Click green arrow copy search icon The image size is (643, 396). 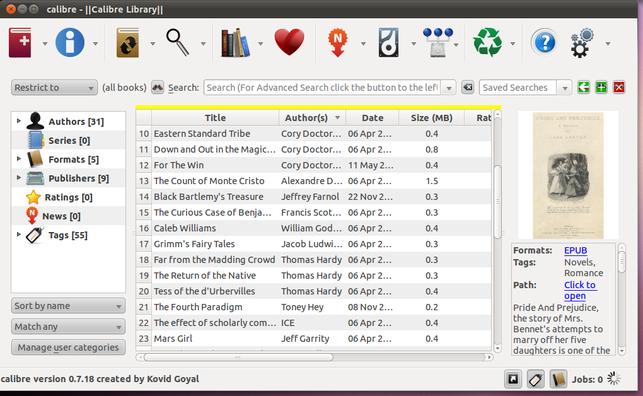coord(583,87)
